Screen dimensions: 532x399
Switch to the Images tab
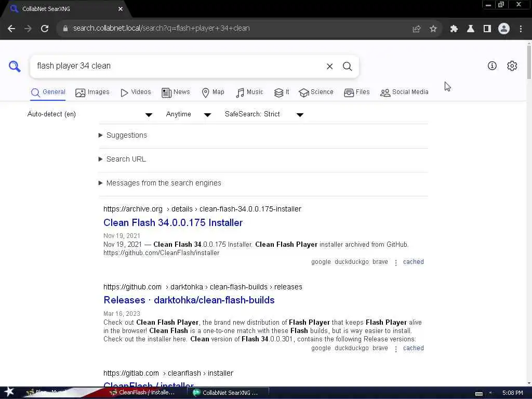click(x=92, y=92)
